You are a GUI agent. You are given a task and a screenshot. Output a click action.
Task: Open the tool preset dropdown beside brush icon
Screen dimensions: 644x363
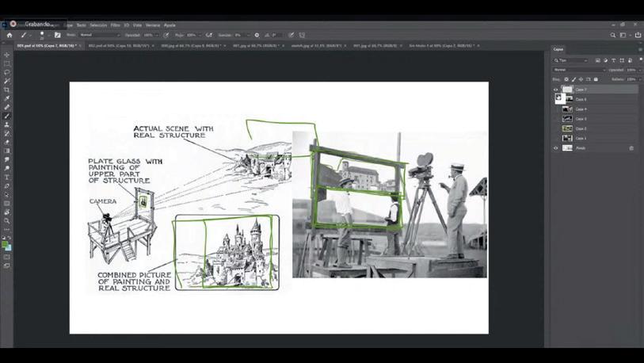31,36
